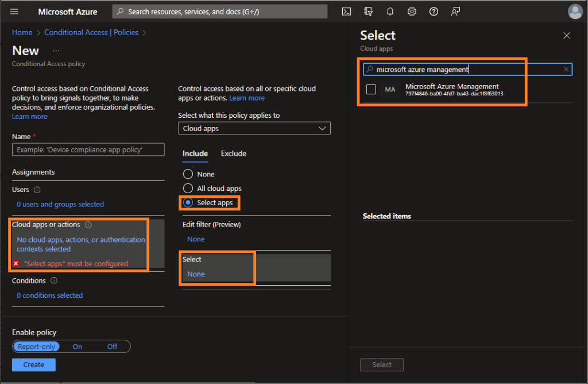Open the help question mark icon
Viewport: 588px width, 384px height.
point(434,11)
